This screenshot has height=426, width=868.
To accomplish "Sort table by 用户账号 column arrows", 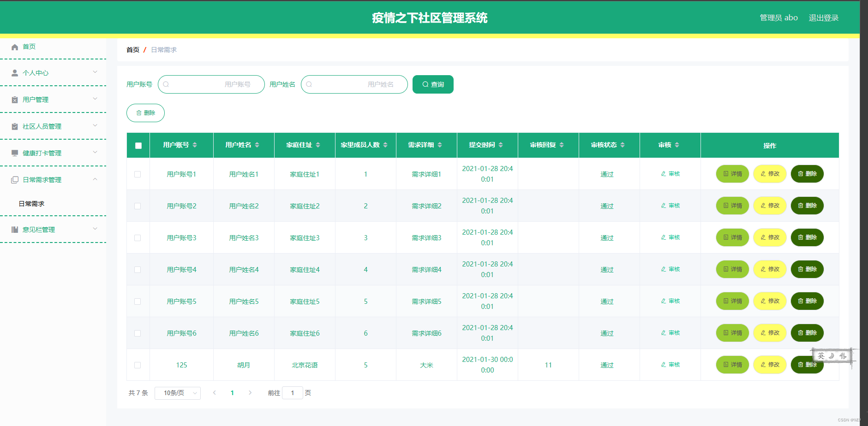I will 195,145.
